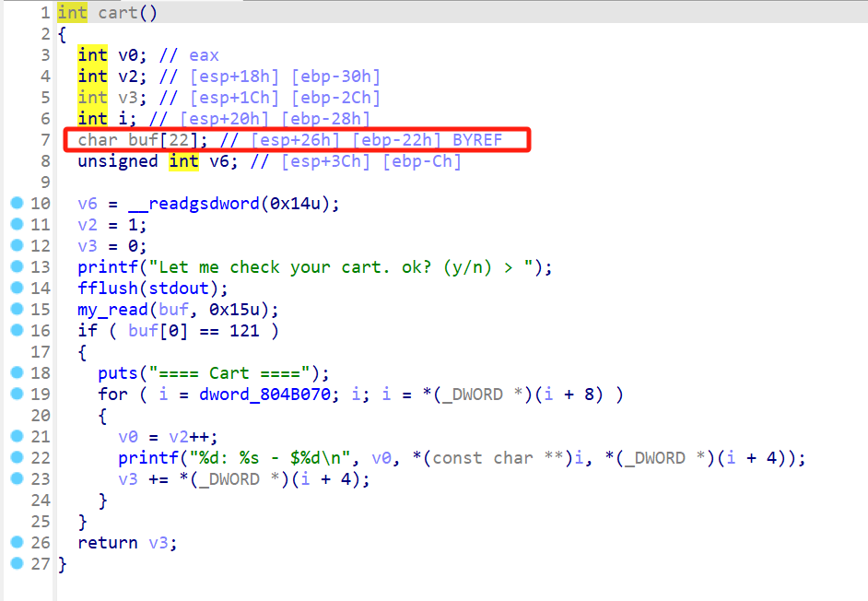This screenshot has width=868, height=601.
Task: Click the buf[22] declaration in red box
Action: click(143, 140)
